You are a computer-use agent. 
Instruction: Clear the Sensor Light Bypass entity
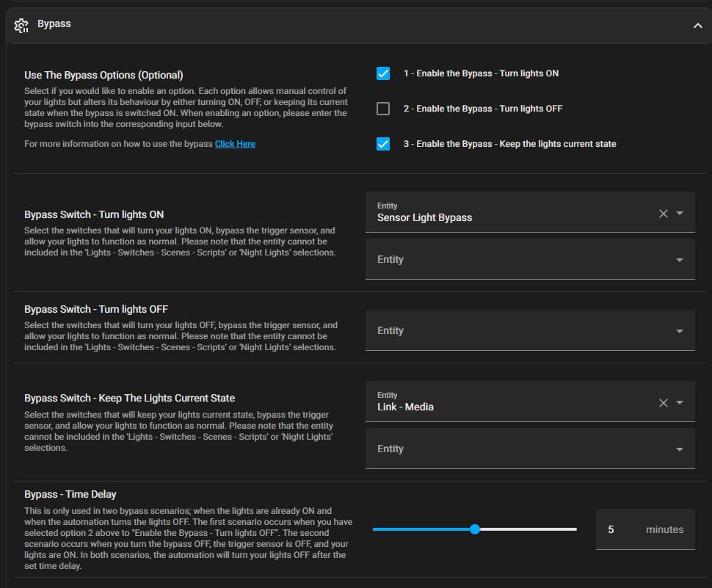coord(664,214)
